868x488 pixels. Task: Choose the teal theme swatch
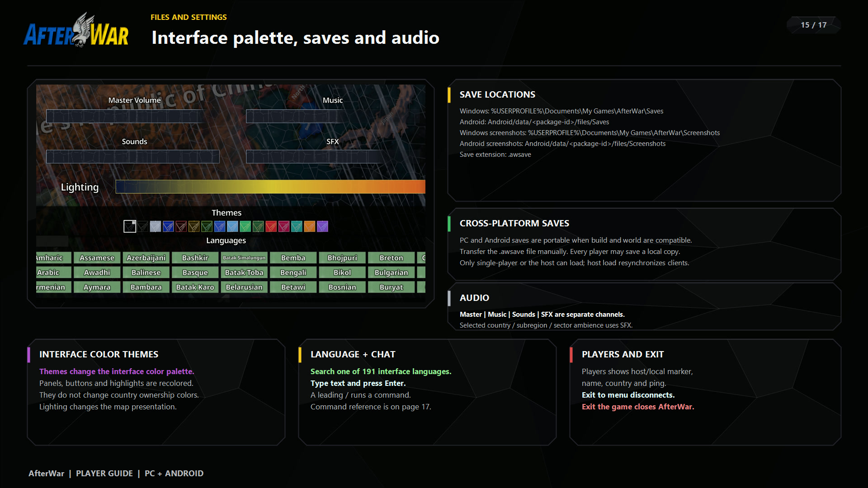(x=297, y=226)
